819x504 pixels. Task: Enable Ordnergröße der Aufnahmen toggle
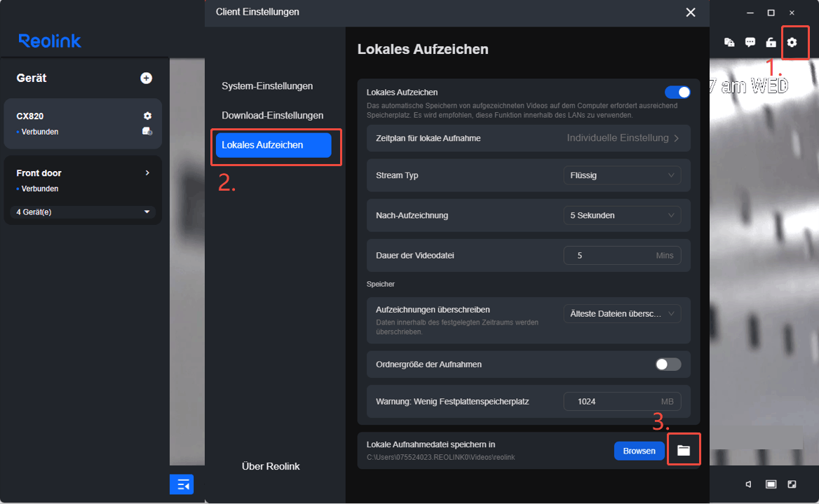[668, 364]
